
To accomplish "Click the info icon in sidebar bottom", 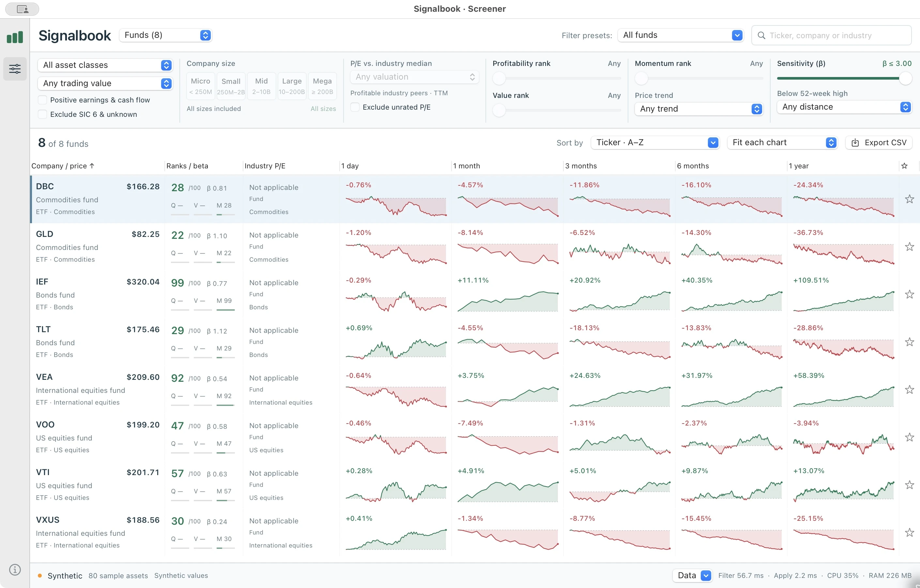I will [15, 570].
